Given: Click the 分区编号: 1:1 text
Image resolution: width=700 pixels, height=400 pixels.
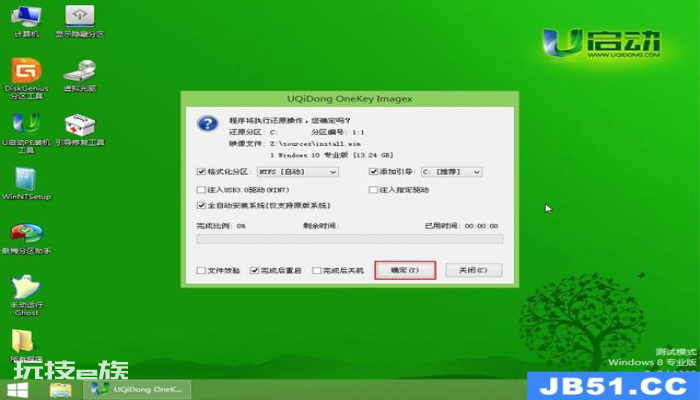Looking at the screenshot, I should pyautogui.click(x=338, y=132).
